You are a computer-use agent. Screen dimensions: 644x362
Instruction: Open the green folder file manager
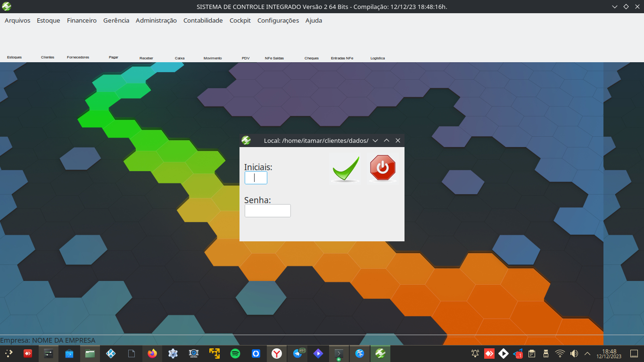tap(90, 353)
